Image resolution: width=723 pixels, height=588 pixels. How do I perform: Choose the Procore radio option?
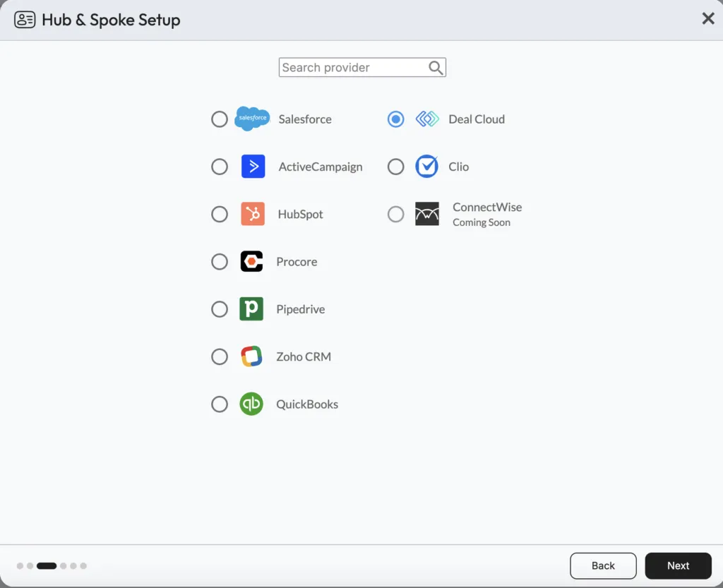220,261
